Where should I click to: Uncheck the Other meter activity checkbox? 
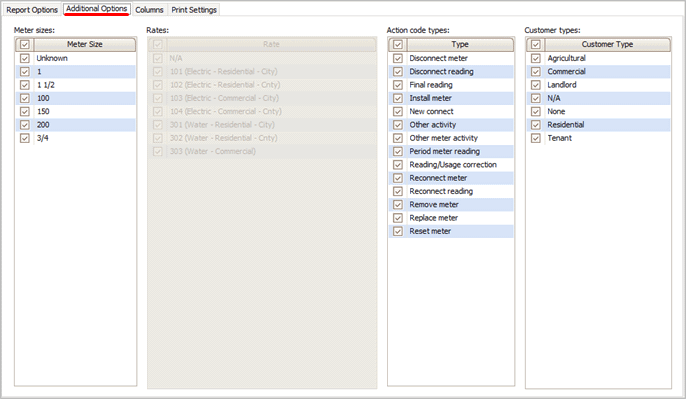click(398, 138)
